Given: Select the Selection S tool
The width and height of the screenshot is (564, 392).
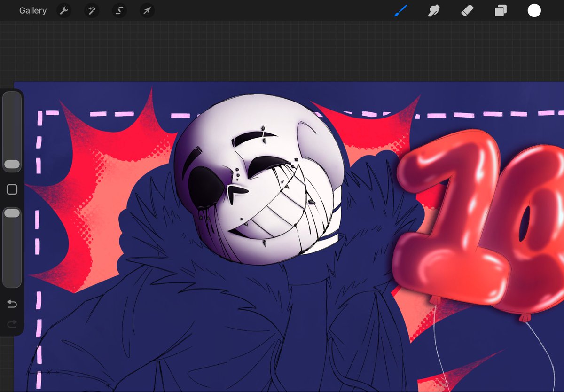Looking at the screenshot, I should pos(119,10).
